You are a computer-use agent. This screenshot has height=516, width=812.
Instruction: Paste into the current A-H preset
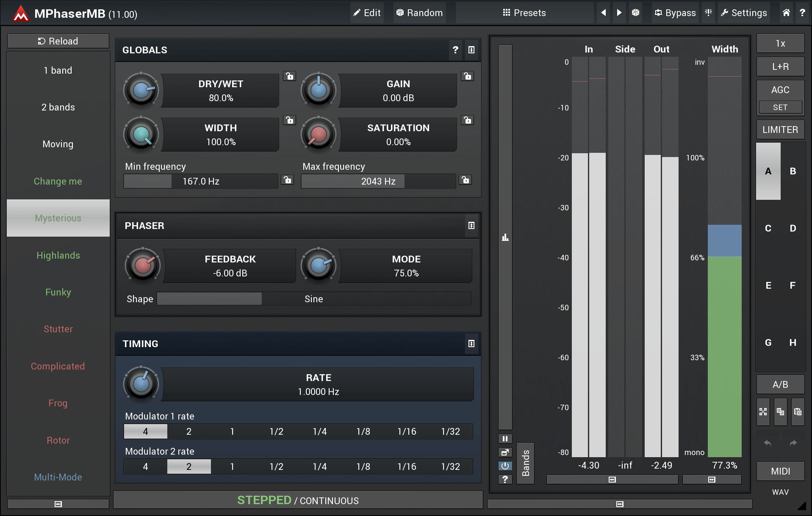pyautogui.click(x=798, y=411)
